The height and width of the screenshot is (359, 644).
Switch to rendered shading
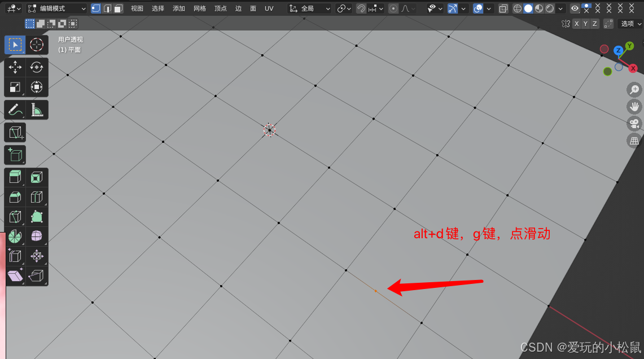click(550, 8)
